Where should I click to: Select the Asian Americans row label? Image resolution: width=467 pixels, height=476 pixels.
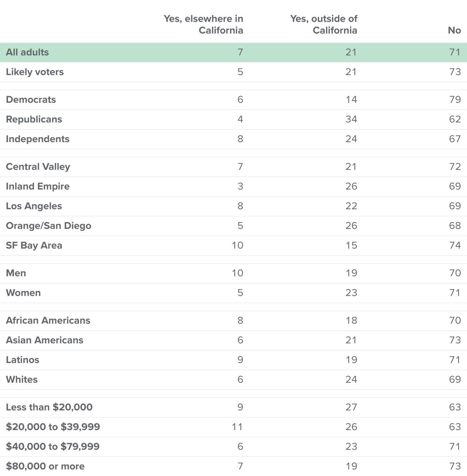coord(45,340)
